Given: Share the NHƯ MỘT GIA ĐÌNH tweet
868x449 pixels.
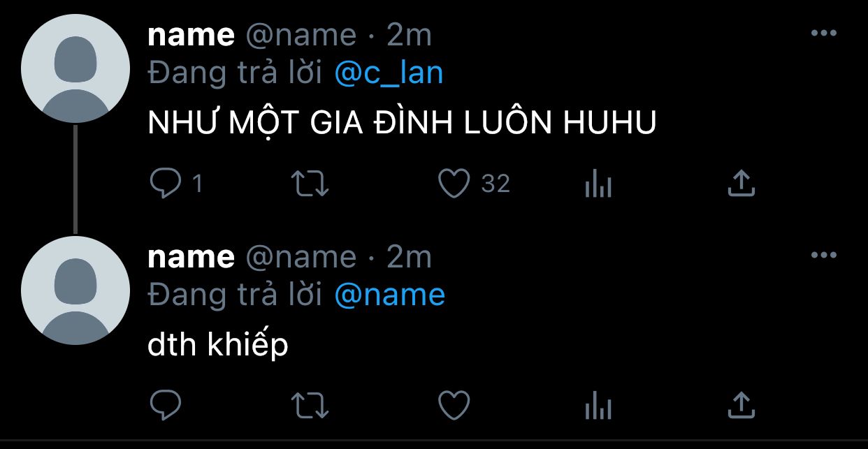Looking at the screenshot, I should tap(742, 184).
